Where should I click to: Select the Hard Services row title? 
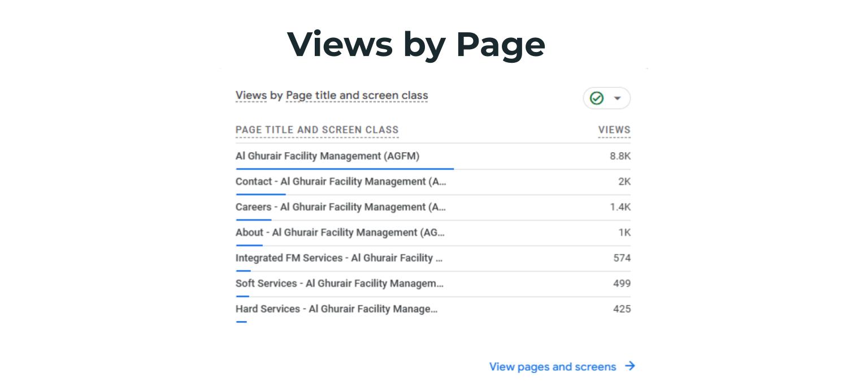point(336,309)
